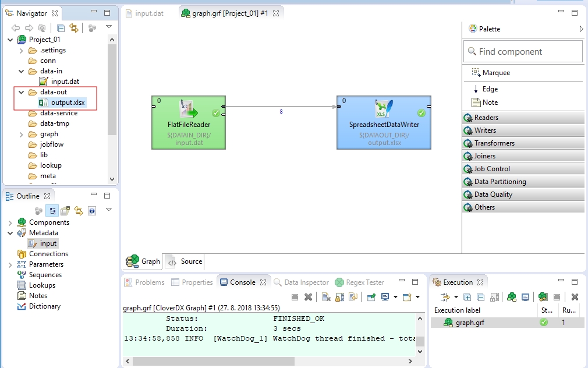588x368 pixels.
Task: Select graph.grf row in Execution view
Action: pos(508,323)
